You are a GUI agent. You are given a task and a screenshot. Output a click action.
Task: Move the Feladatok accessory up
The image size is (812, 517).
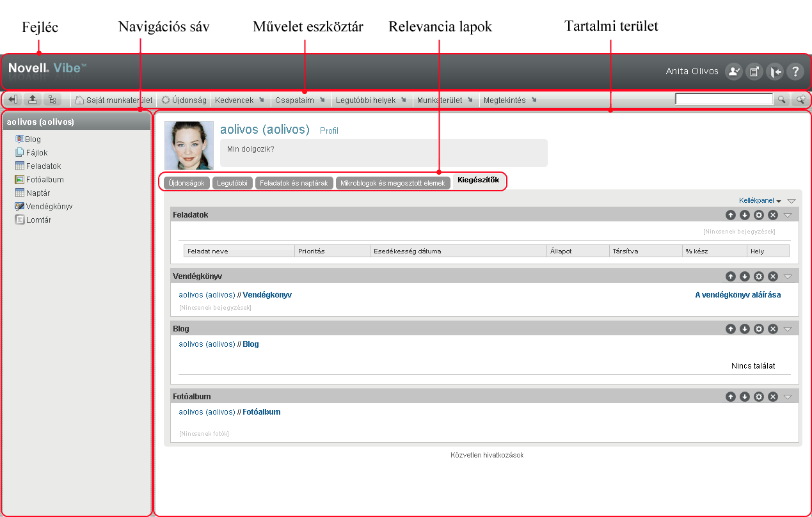(731, 215)
